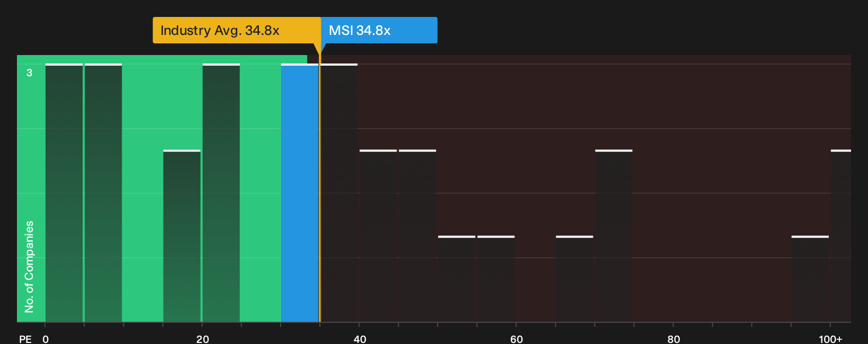Click the histogram bar for PE 100+

841,236
